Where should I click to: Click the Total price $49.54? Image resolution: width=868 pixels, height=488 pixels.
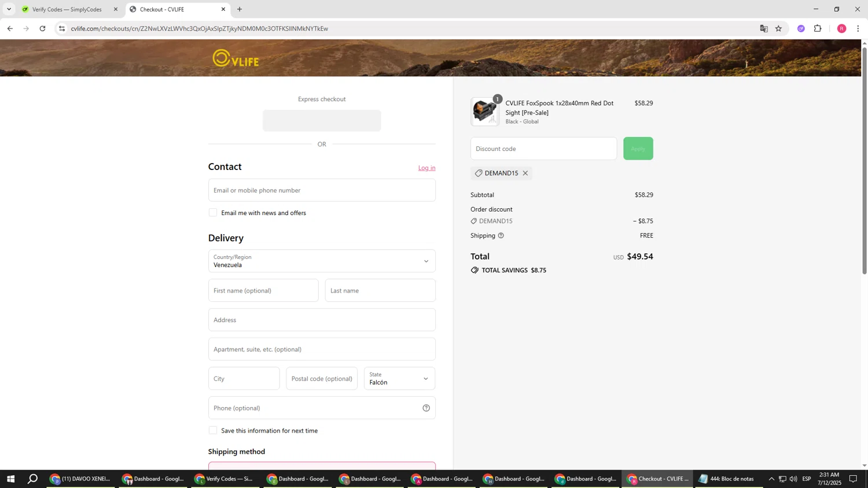pyautogui.click(x=640, y=256)
